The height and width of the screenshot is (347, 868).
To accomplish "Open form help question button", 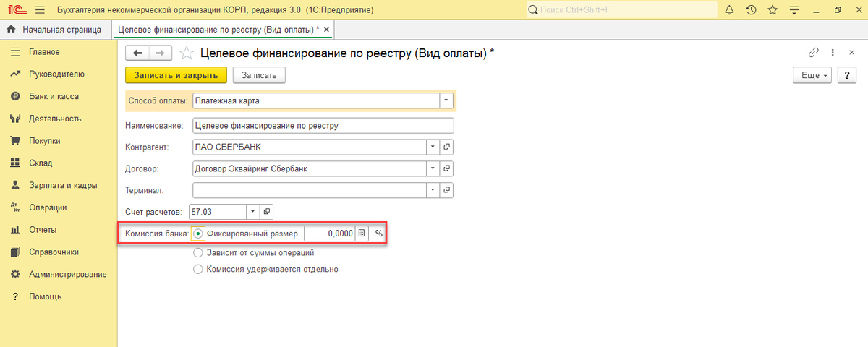I will 846,75.
